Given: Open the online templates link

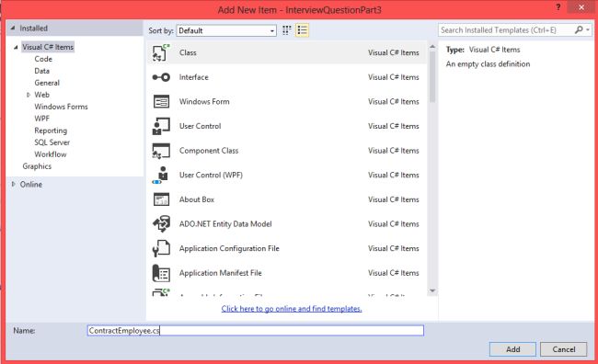Looking at the screenshot, I should (292, 309).
